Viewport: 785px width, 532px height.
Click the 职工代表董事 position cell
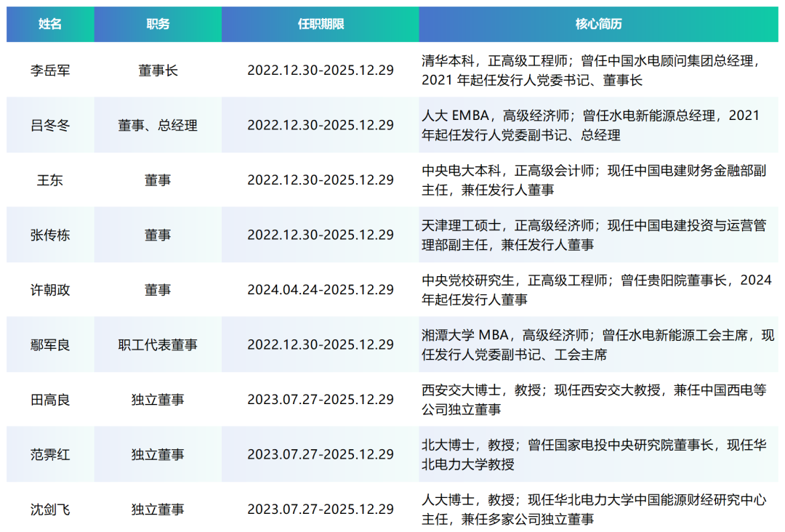(x=158, y=344)
